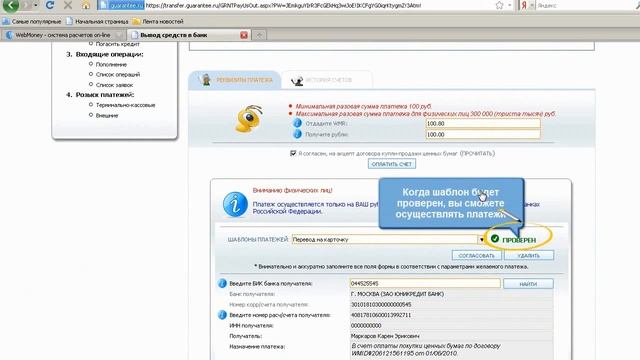The width and height of the screenshot is (640, 360).
Task: Open the "Лента новостей" bookmarks folder
Action: click(x=158, y=21)
